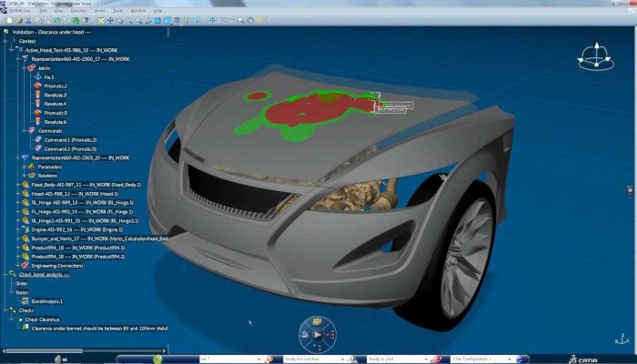Select the Check Clearence tree entry
This screenshot has height=364, width=637.
[42, 319]
